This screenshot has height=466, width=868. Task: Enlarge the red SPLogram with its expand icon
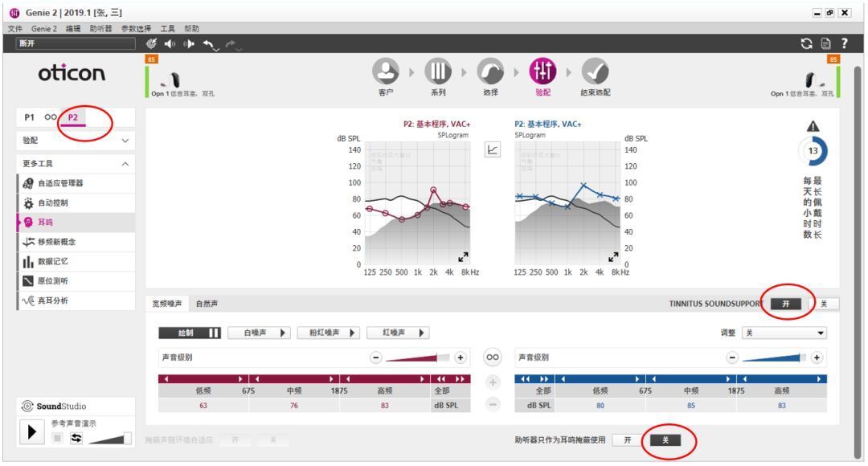[x=463, y=257]
